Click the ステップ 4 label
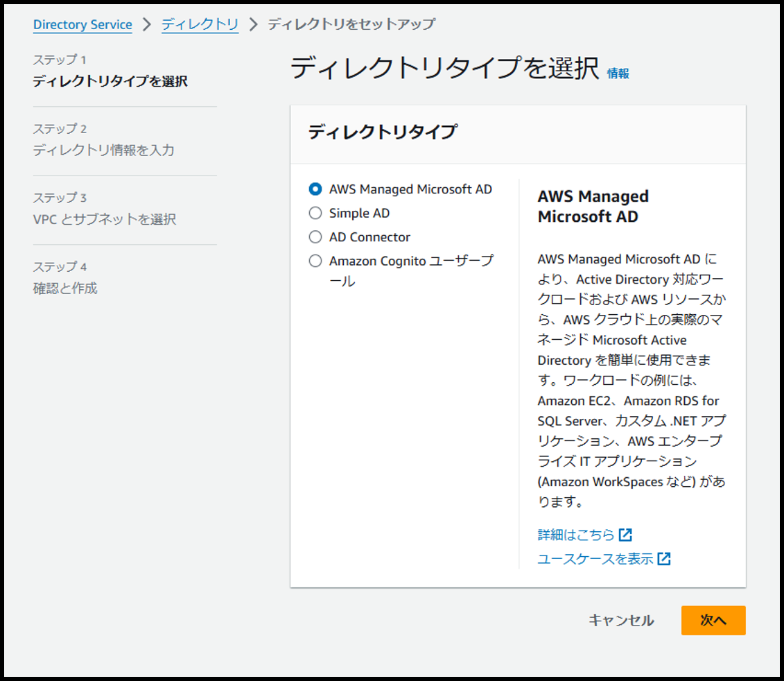Image resolution: width=784 pixels, height=681 pixels. click(x=60, y=267)
